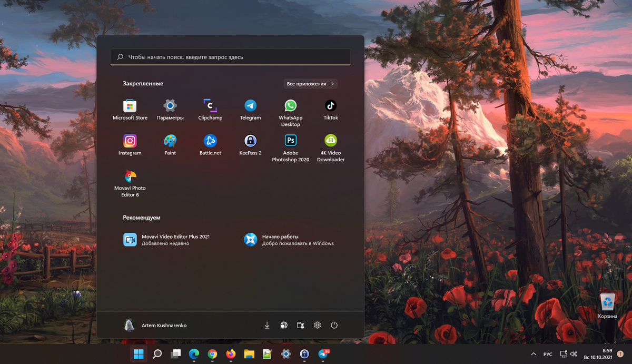632x364 pixels.
Task: Launch Movavi Photo Editor 6
Action: tap(130, 183)
